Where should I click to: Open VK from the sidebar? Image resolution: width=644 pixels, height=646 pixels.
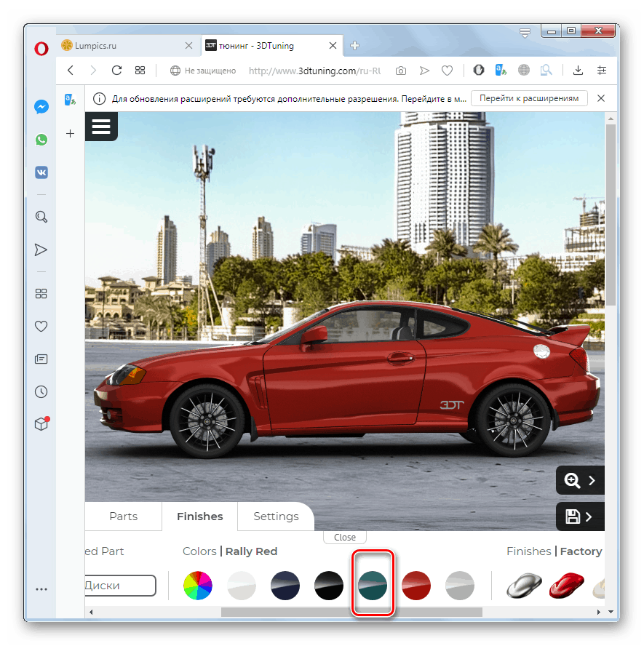(41, 172)
